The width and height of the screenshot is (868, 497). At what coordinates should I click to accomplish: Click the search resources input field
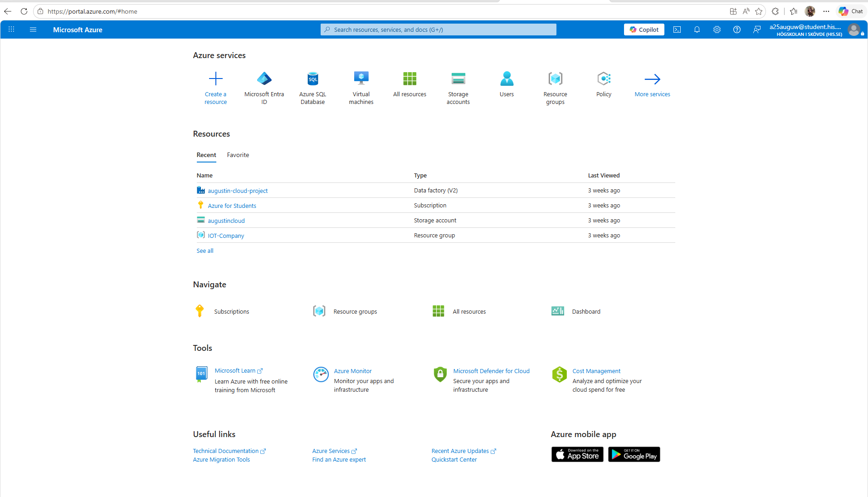click(438, 30)
